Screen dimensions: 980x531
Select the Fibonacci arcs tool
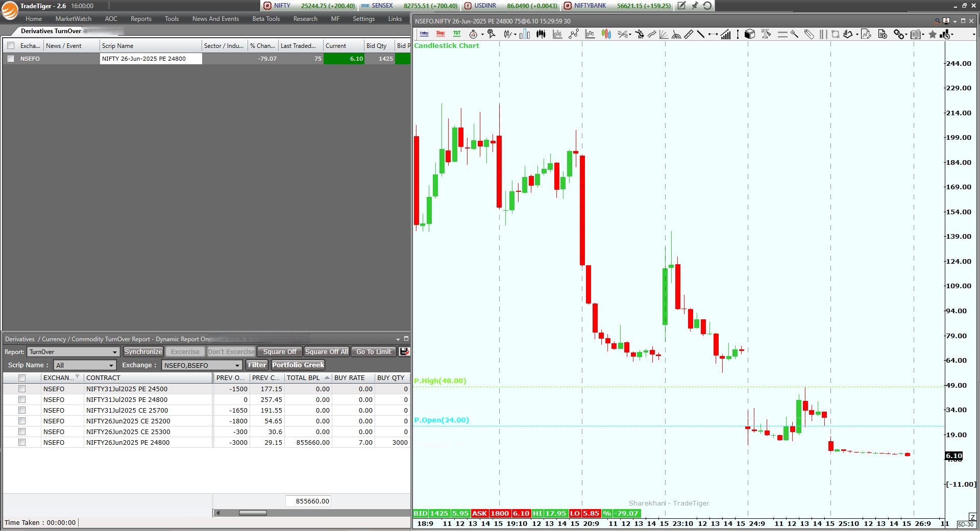(676, 34)
